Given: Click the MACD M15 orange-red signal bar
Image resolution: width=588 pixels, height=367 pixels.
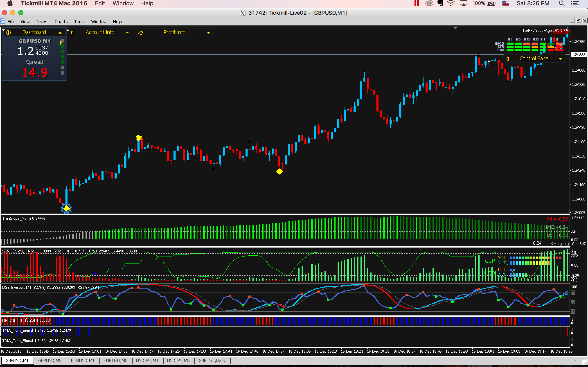Looking at the screenshot, I should tap(527, 43).
